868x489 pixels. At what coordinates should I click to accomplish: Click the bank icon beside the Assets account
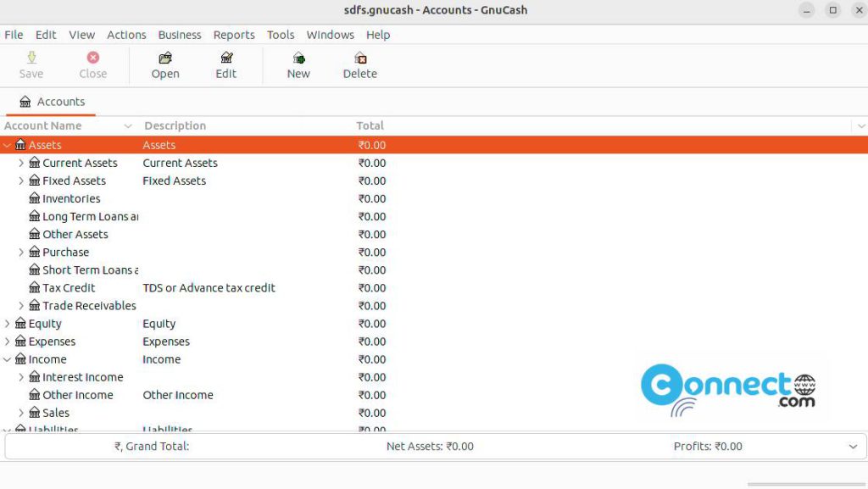coord(20,145)
